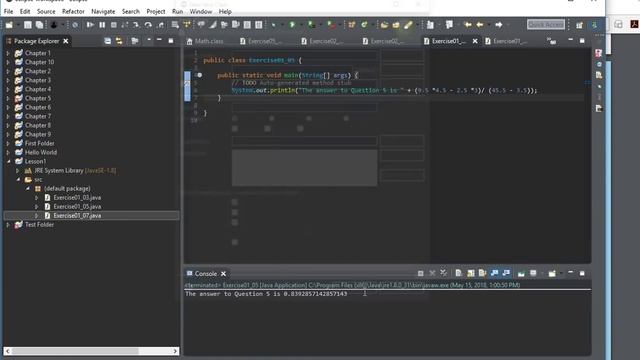Close the Console view tab
Image resolution: width=640 pixels, height=360 pixels.
click(x=223, y=273)
